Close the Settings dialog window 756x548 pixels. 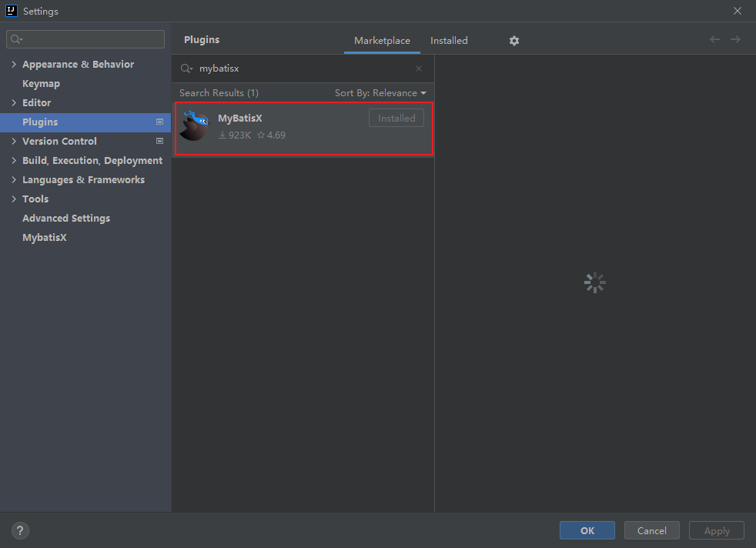tap(738, 11)
